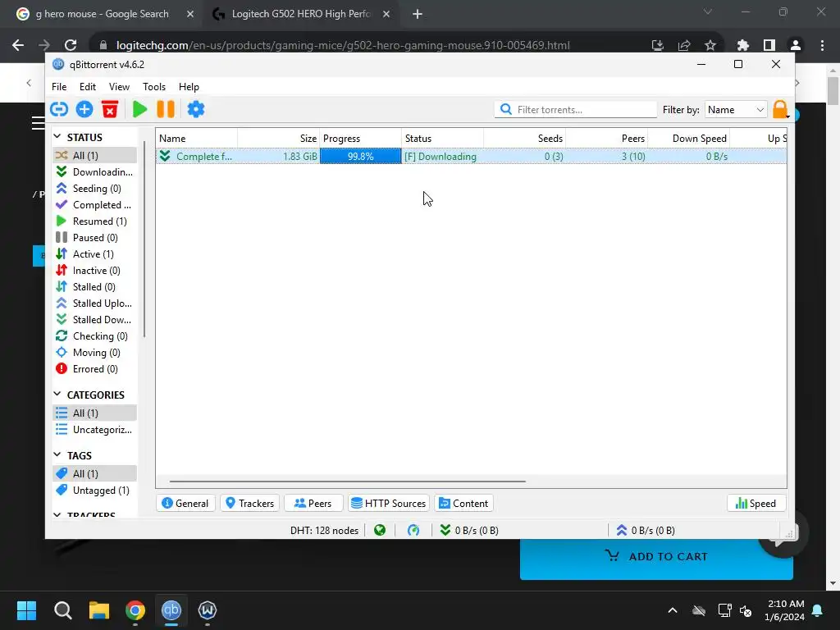Click the search magnifier in filter box
The width and height of the screenshot is (840, 630).
(505, 109)
